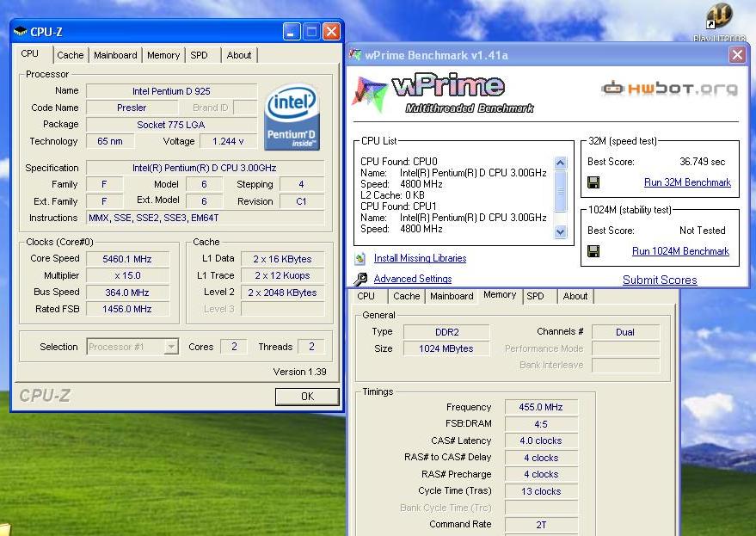Open Cache tab in rear CPU-Z window
This screenshot has width=756, height=536.
[x=407, y=296]
